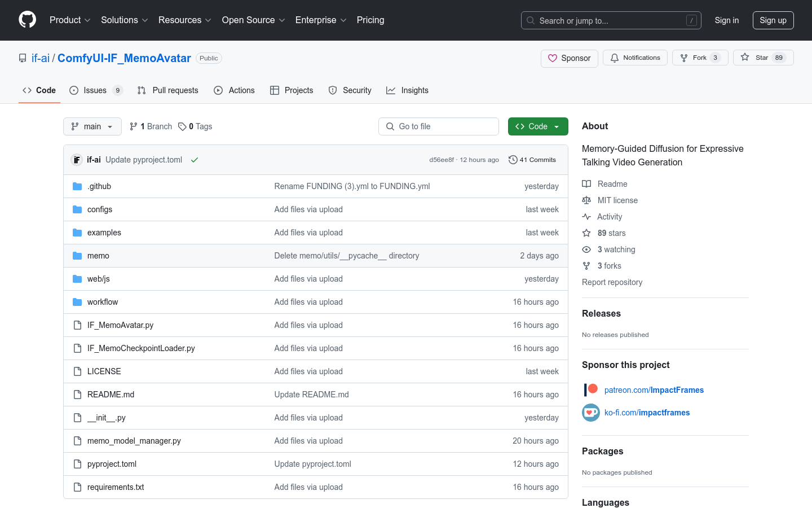This screenshot has width=812, height=508.
Task: Click the MIT license scale icon
Action: 586,200
